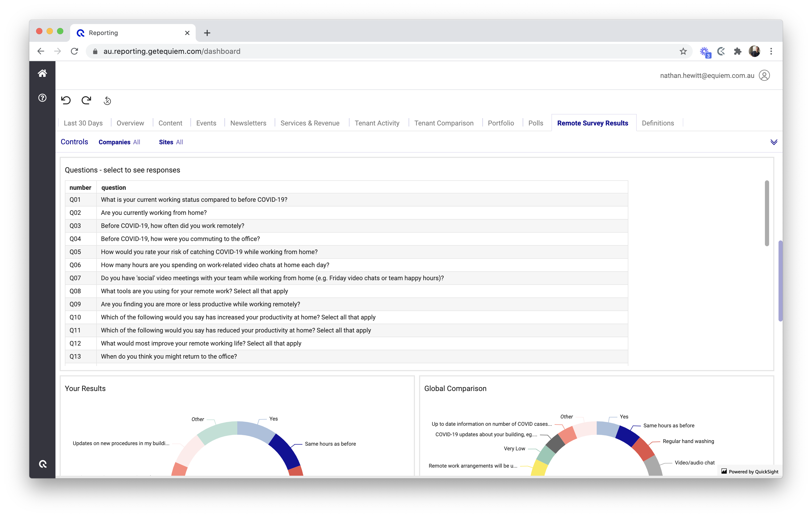Open the user account profile icon
This screenshot has width=812, height=517.
click(764, 76)
